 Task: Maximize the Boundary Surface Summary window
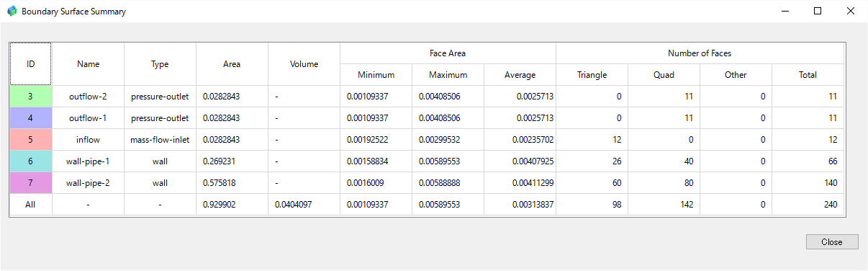[x=817, y=11]
